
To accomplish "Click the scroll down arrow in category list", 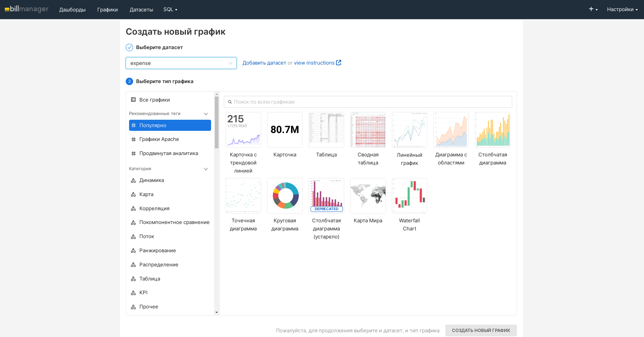I will pos(216,312).
